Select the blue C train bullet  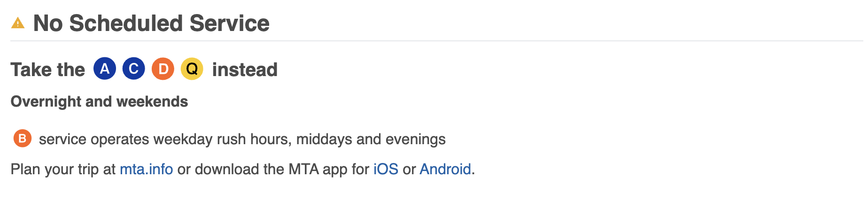pyautogui.click(x=134, y=69)
